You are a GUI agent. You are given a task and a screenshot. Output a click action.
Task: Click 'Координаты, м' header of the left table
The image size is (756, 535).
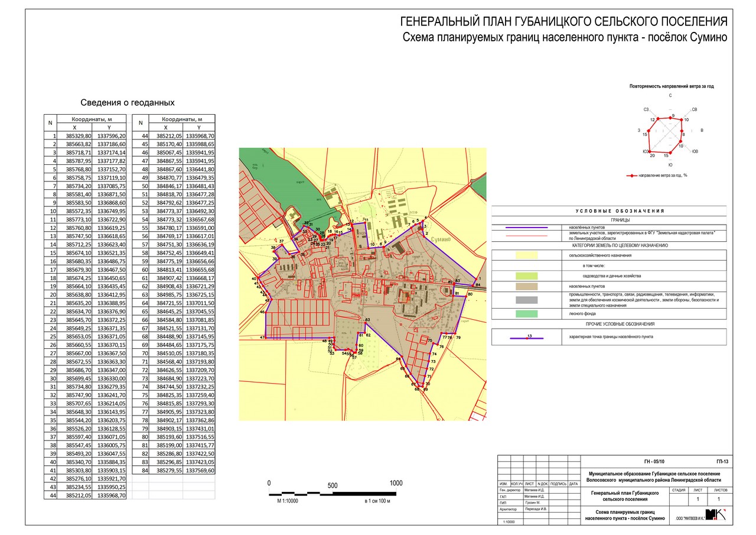[x=92, y=119]
